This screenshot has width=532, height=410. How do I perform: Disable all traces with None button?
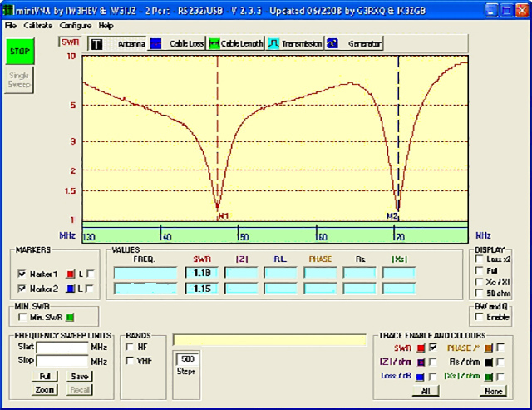pyautogui.click(x=493, y=391)
